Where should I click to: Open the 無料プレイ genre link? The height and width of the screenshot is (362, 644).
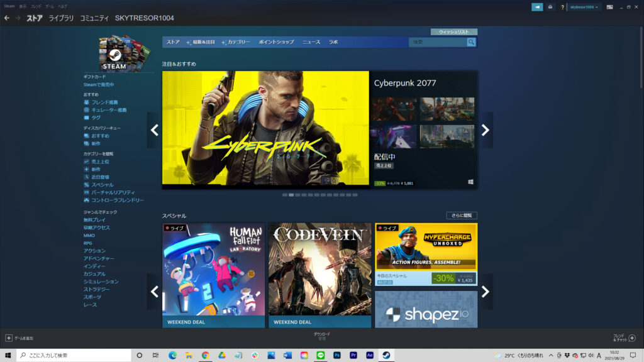click(x=94, y=220)
